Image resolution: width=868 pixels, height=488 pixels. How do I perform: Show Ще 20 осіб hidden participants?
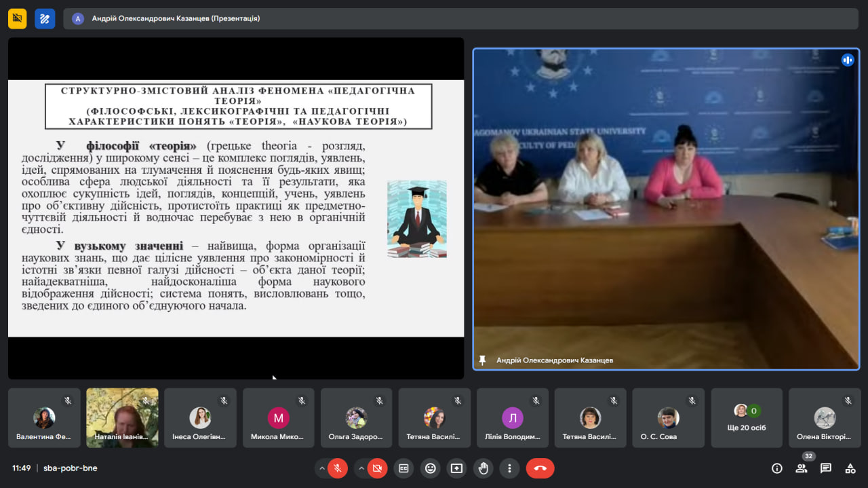[746, 417]
